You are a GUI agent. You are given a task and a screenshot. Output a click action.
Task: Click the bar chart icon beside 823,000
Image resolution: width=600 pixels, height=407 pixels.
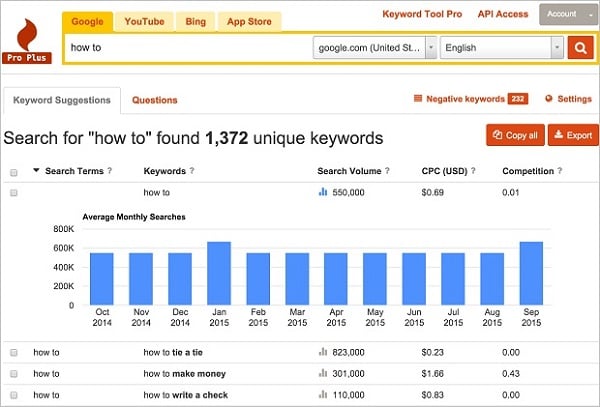point(323,352)
